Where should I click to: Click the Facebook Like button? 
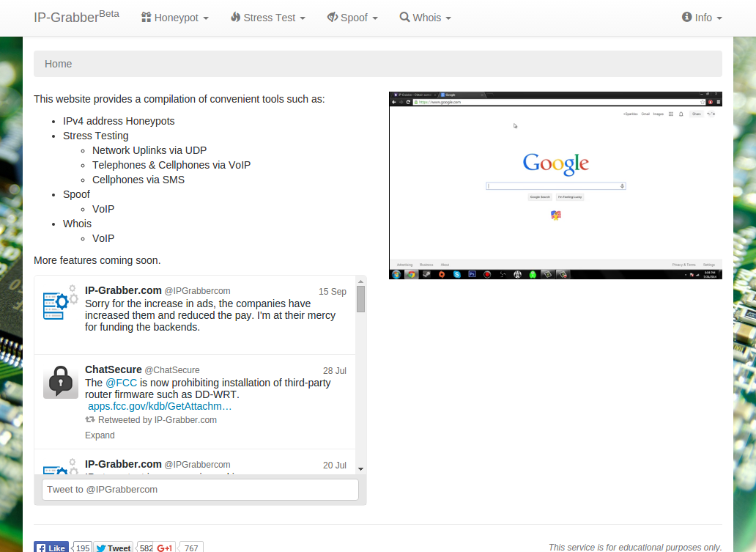(x=51, y=547)
